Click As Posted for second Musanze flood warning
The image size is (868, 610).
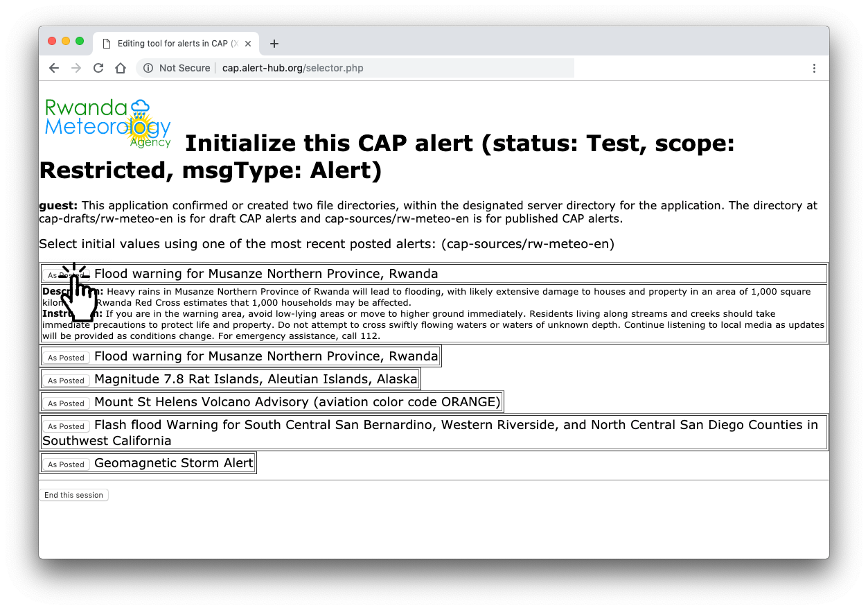click(66, 358)
